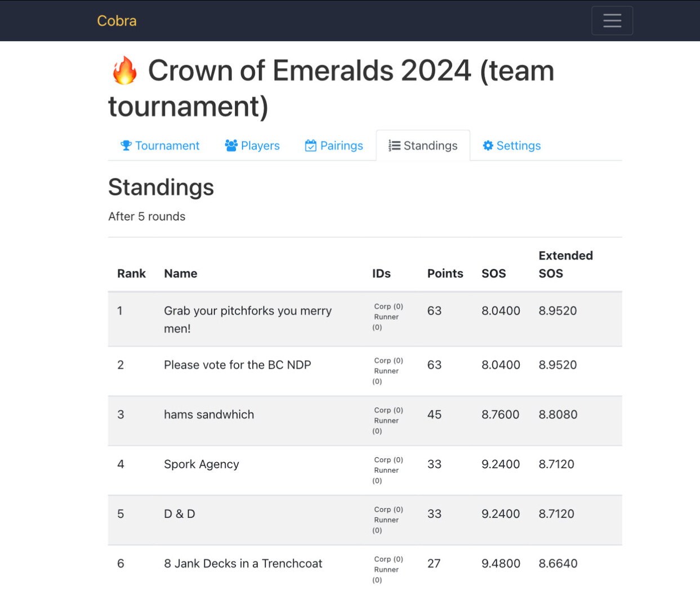Click the fire emoji in the title
This screenshot has height=608, width=700.
tap(124, 71)
